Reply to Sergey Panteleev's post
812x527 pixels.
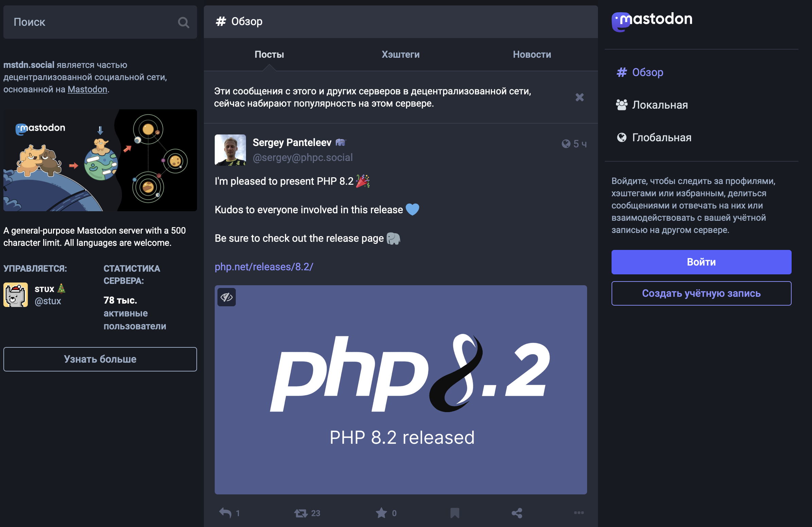[x=225, y=513]
